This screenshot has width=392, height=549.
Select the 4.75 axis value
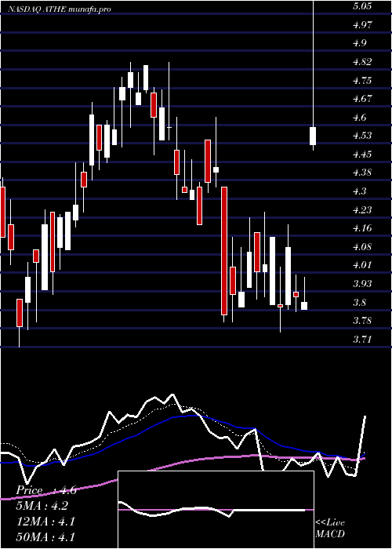point(362,81)
